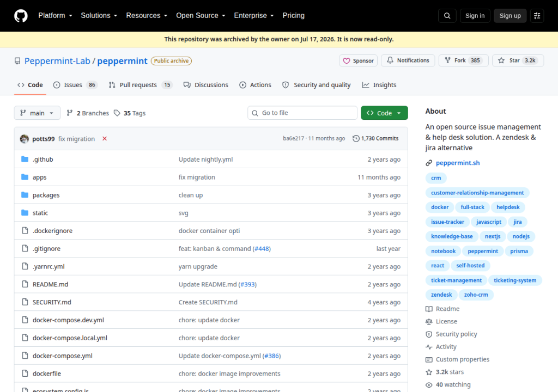This screenshot has height=392, width=558.
Task: Click the dockerfile file icon
Action: point(25,373)
